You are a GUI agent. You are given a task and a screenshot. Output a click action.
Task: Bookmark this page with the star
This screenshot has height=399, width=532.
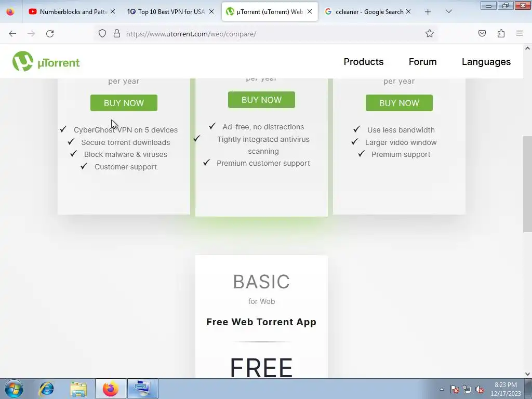click(x=430, y=34)
